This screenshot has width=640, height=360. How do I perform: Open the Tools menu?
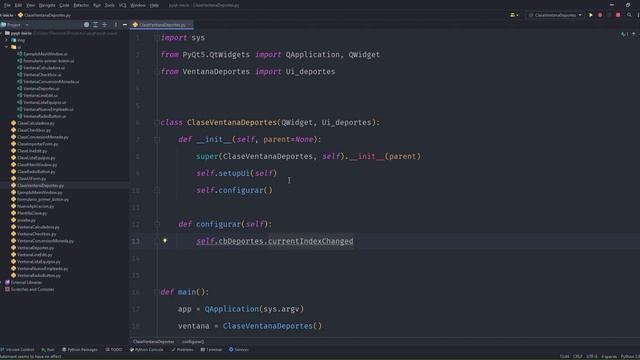click(x=110, y=5)
